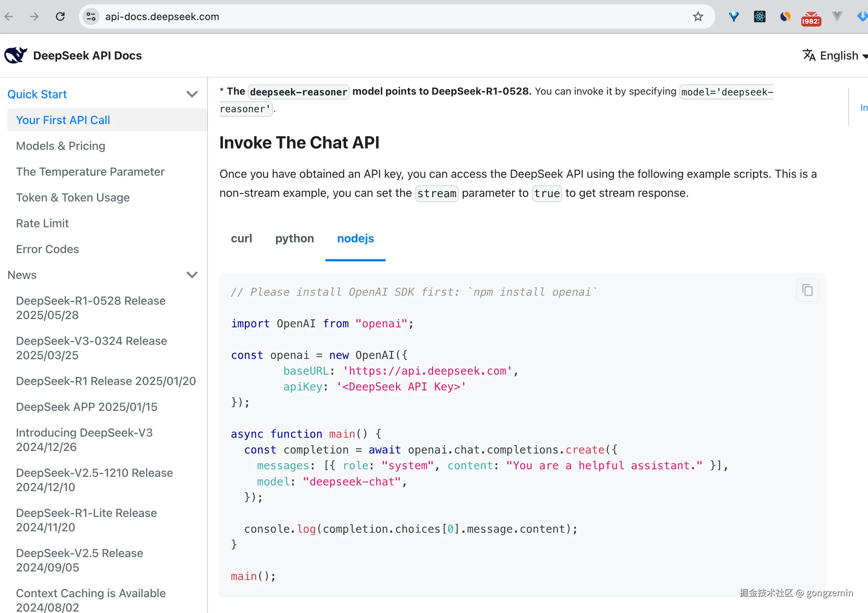Click the browser forward arrow
Viewport: 868px width, 613px height.
point(34,16)
